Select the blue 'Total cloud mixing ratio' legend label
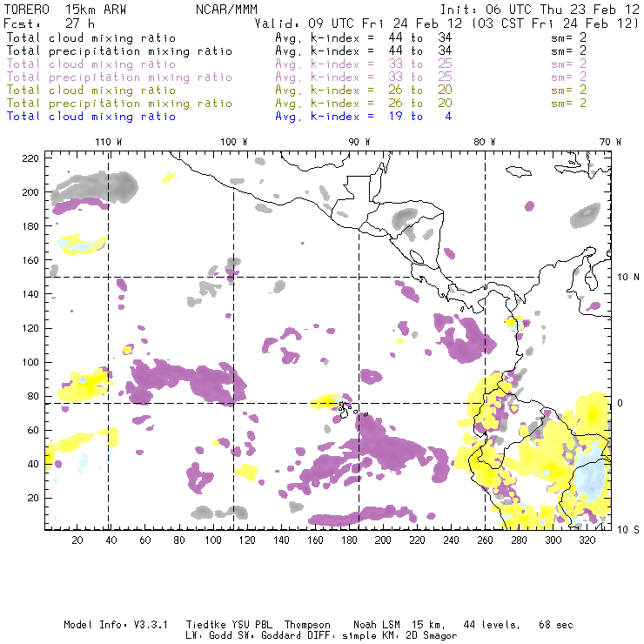644x644 pixels. [91, 117]
